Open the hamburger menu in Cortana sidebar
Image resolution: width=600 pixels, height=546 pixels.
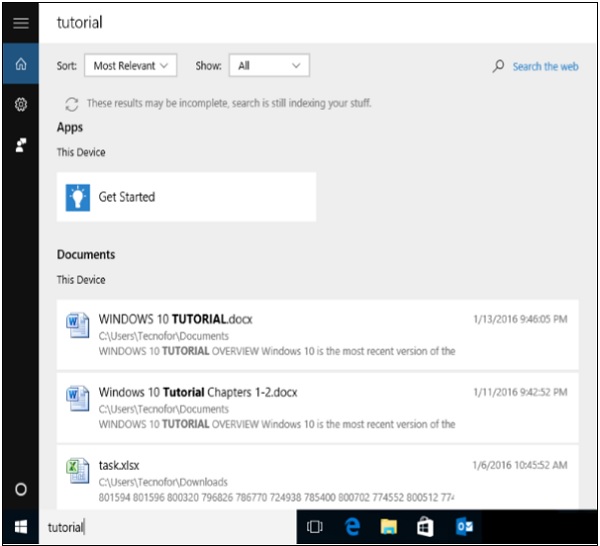point(20,22)
